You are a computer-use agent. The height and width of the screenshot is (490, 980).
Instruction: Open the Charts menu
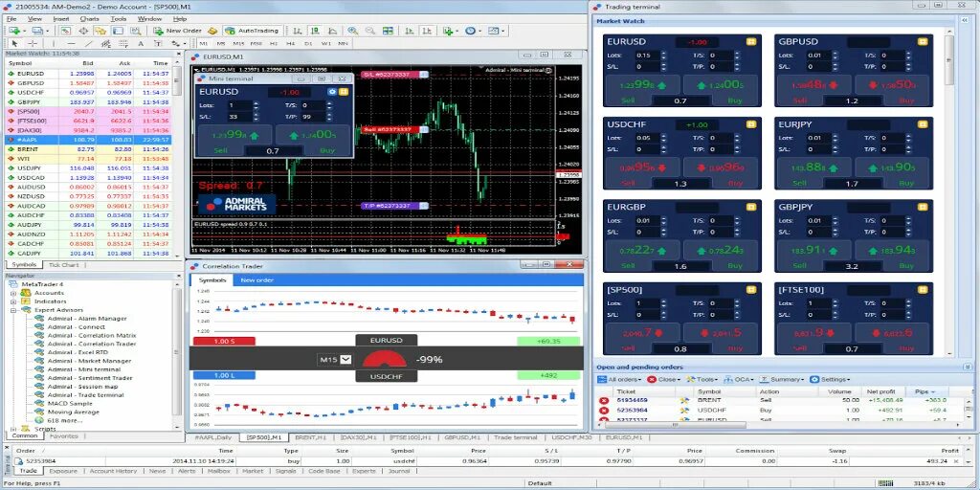(89, 19)
